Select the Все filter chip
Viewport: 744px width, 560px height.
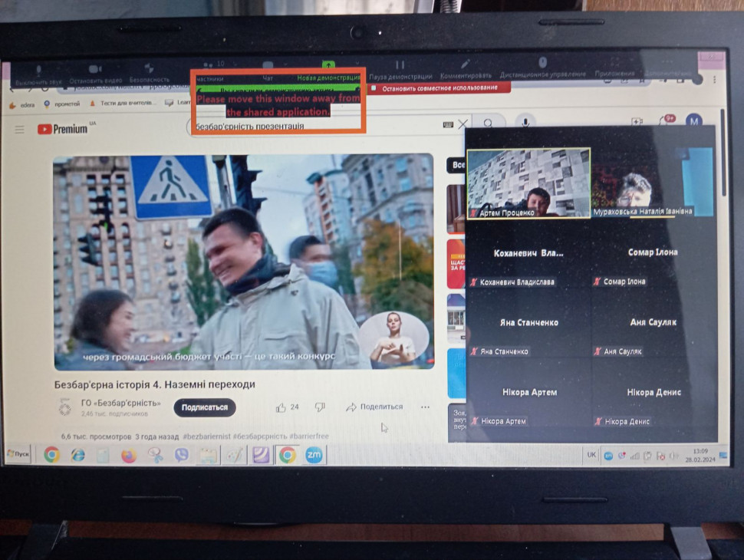click(456, 165)
